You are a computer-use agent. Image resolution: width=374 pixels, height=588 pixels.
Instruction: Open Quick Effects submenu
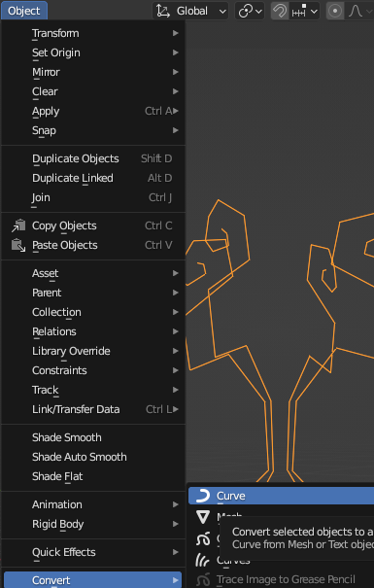coord(93,552)
